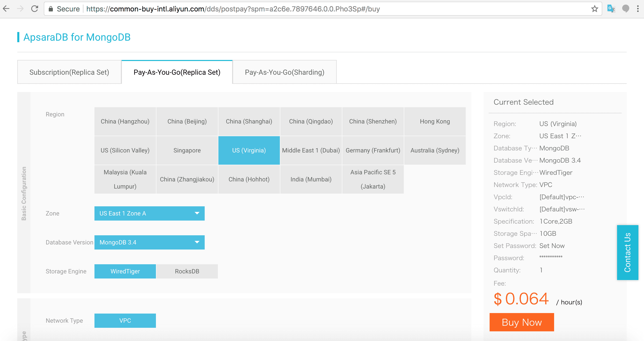Click the browser back arrow
The width and height of the screenshot is (644, 341).
tap(6, 9)
